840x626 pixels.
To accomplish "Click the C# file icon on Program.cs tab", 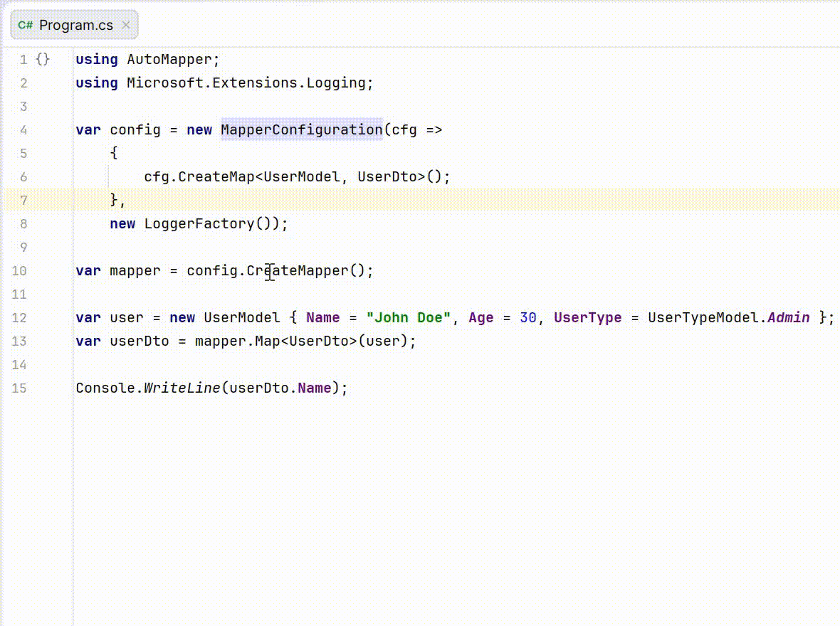I will coord(25,25).
